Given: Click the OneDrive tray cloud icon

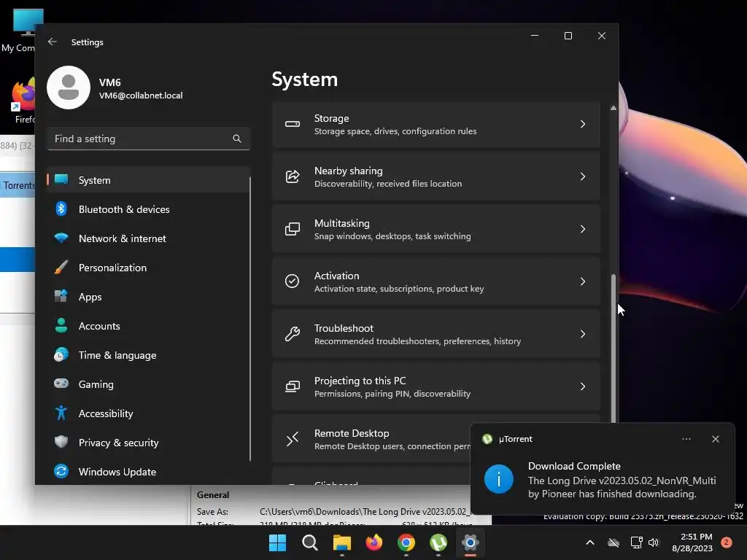Looking at the screenshot, I should pyautogui.click(x=614, y=542).
